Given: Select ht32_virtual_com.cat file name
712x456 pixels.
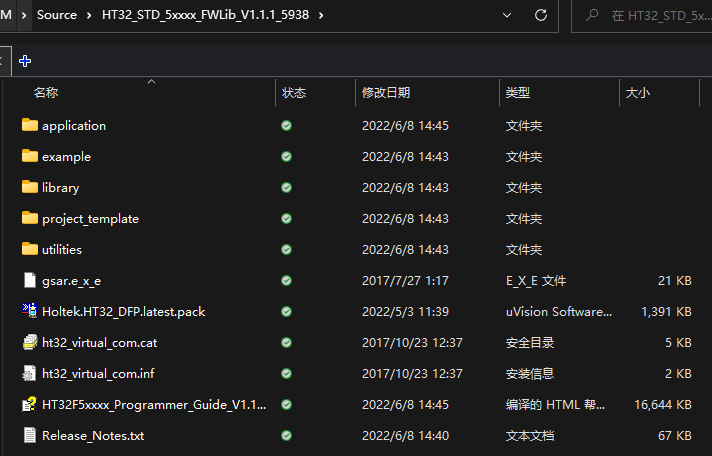Looking at the screenshot, I should point(99,343).
